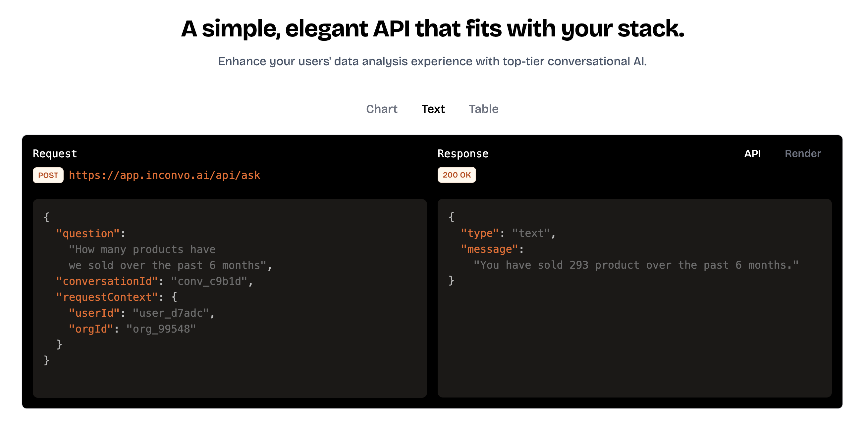Click the "orgId" key in request JSON
The image size is (868, 424).
(91, 329)
